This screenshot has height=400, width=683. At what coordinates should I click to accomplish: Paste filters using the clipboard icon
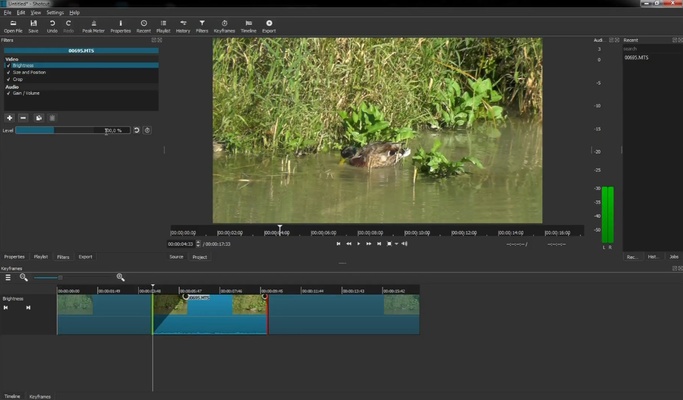coord(52,118)
